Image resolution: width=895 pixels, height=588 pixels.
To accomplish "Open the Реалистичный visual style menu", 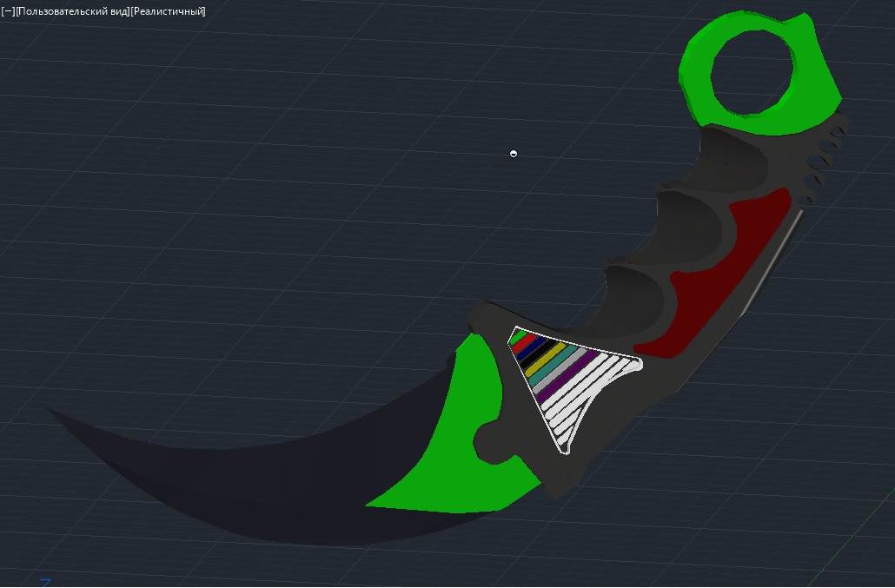I will coord(168,11).
